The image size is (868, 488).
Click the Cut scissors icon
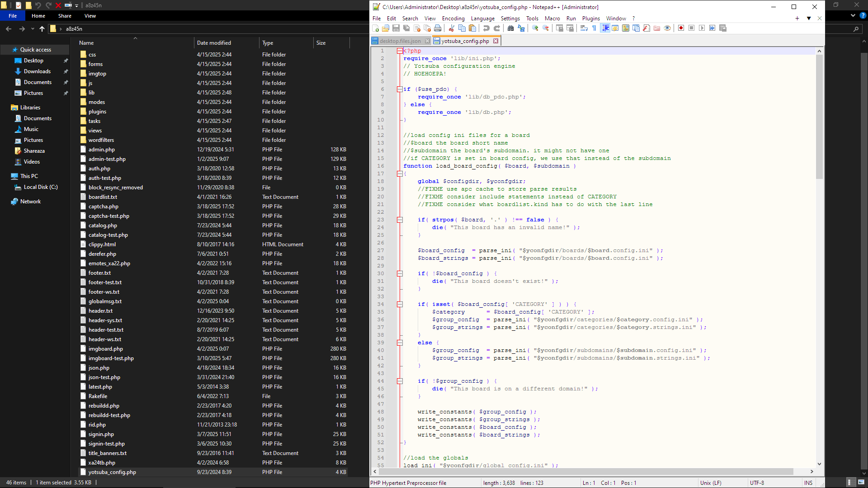coord(451,28)
